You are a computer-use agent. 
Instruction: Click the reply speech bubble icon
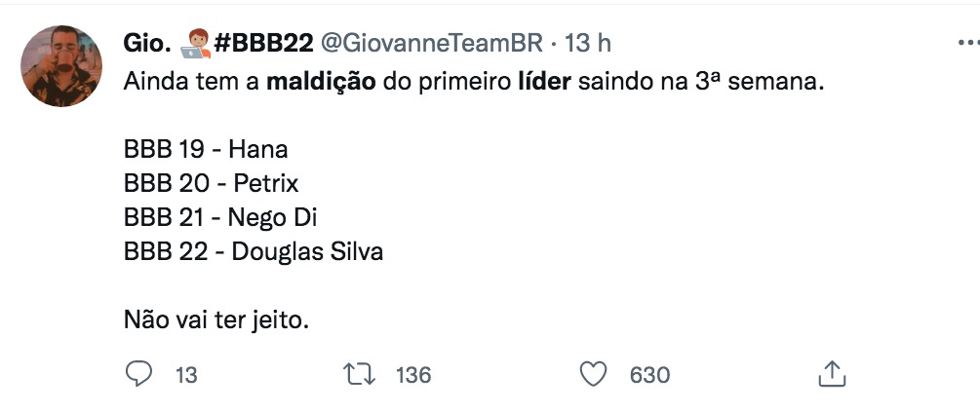[140, 374]
